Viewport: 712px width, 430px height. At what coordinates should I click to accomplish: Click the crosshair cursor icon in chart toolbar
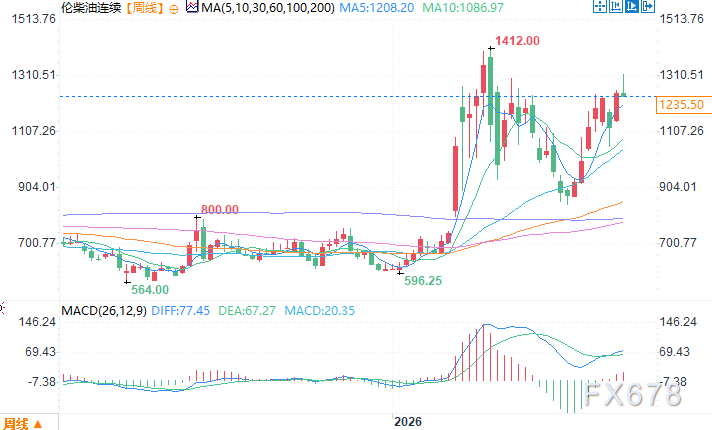tap(599, 6)
